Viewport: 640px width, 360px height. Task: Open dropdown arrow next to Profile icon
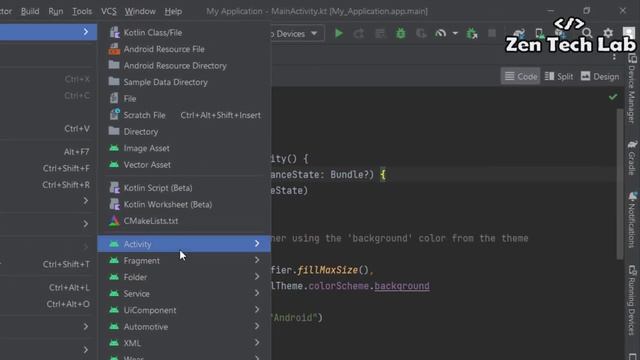(x=455, y=33)
